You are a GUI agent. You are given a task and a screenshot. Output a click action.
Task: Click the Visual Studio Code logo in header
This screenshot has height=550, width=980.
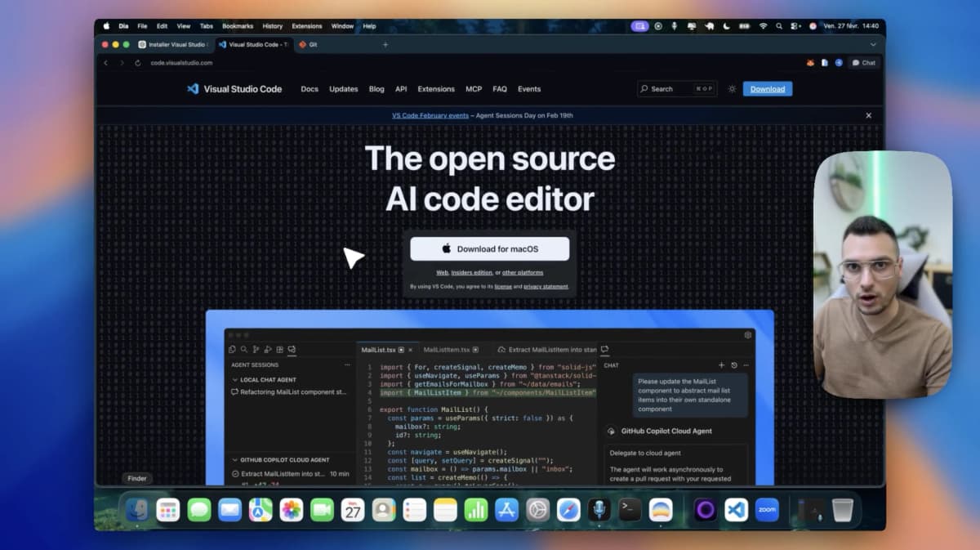pyautogui.click(x=193, y=89)
